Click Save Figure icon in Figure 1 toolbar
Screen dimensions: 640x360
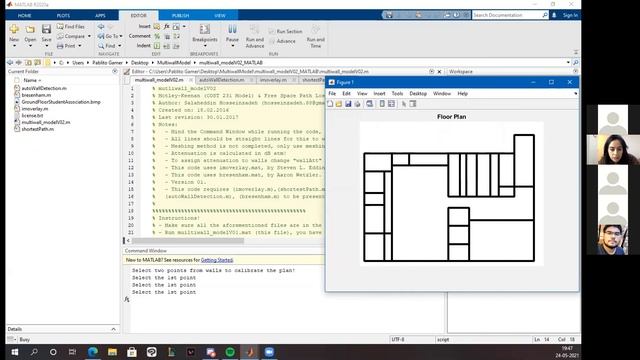click(348, 104)
